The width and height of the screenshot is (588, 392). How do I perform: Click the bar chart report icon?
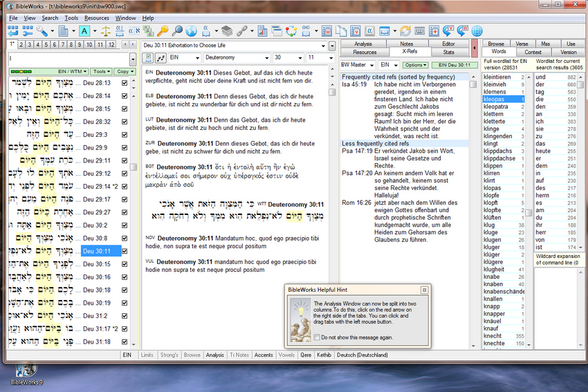pyautogui.click(x=262, y=30)
